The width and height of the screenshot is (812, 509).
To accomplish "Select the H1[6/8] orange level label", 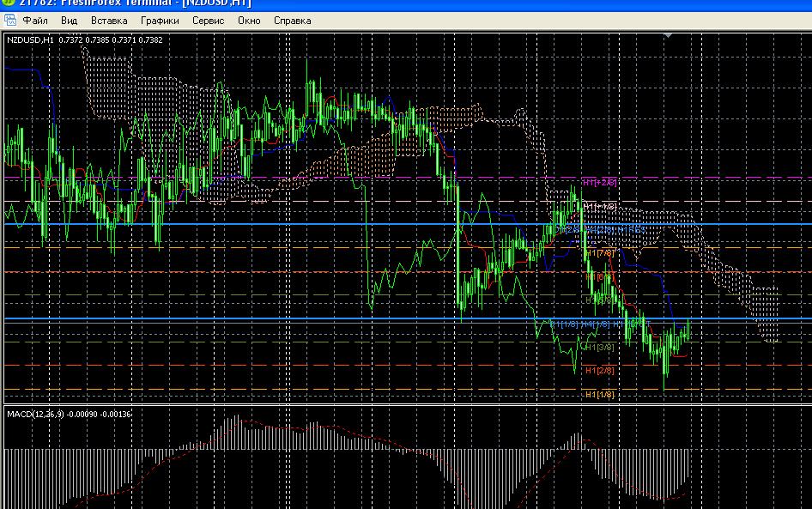I will point(599,277).
